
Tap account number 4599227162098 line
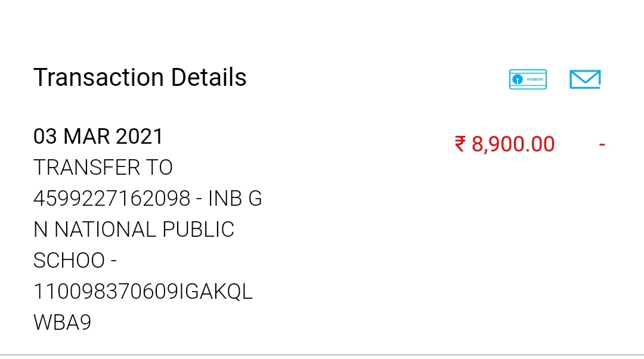point(147,199)
